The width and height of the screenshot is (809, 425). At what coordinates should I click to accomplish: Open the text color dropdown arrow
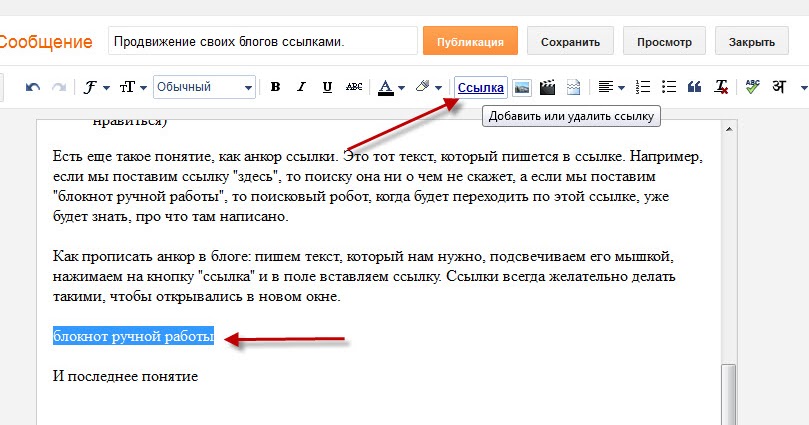click(x=402, y=88)
